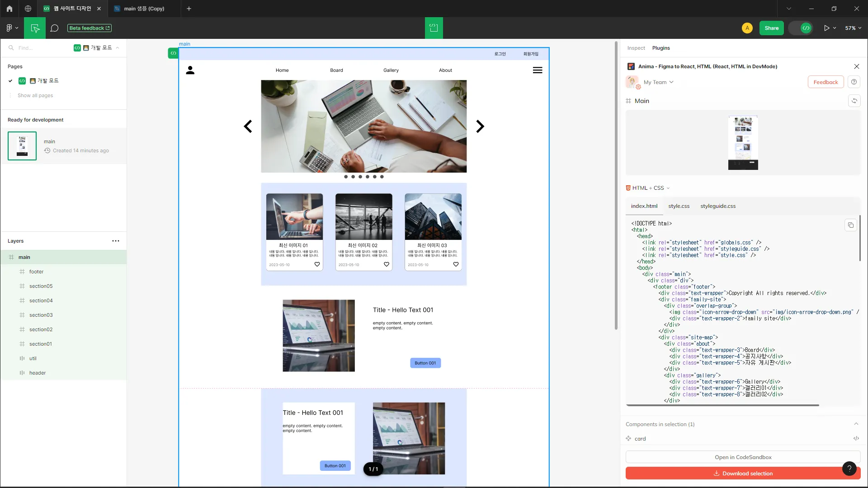Collapse Components in selection section
The image size is (868, 488).
(x=856, y=424)
